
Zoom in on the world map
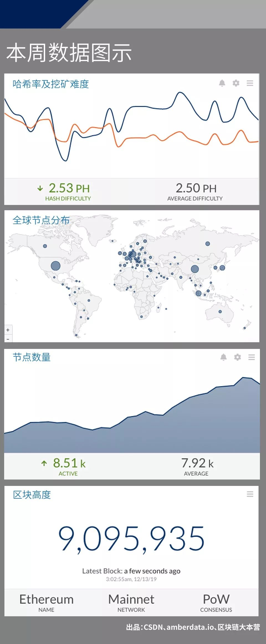tap(8, 330)
